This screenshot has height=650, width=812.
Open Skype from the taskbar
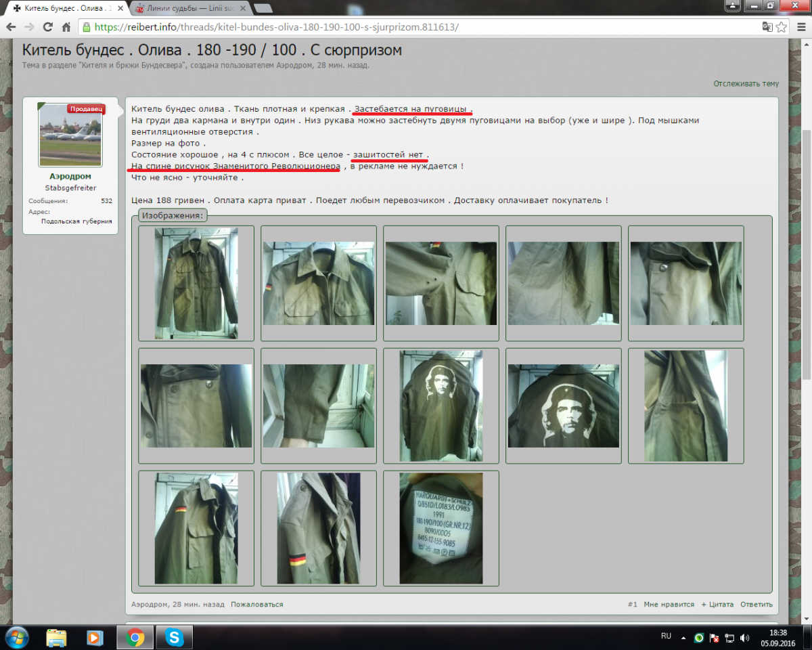point(175,637)
